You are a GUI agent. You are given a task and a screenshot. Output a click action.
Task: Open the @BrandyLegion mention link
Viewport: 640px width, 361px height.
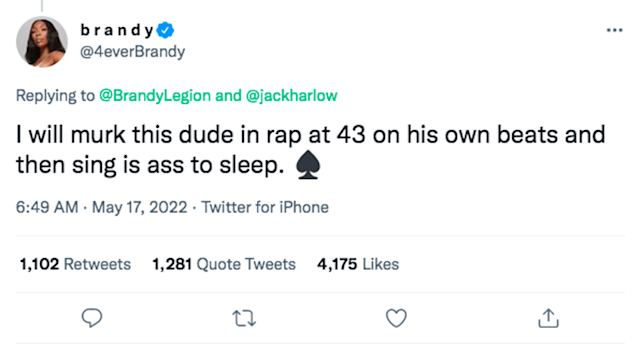point(155,96)
